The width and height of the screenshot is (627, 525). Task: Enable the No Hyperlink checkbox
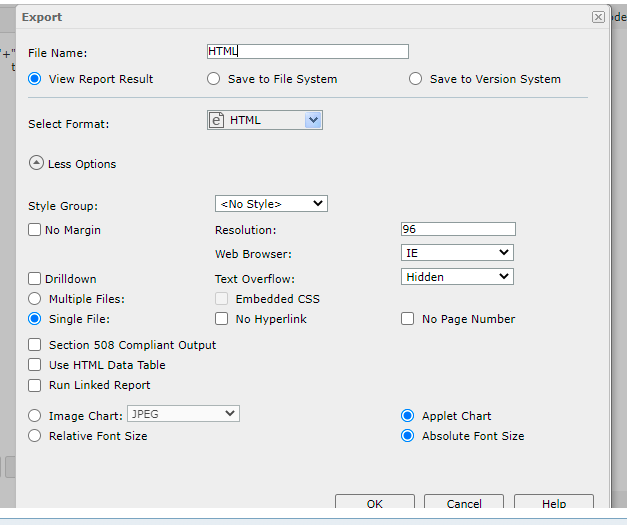(x=222, y=319)
